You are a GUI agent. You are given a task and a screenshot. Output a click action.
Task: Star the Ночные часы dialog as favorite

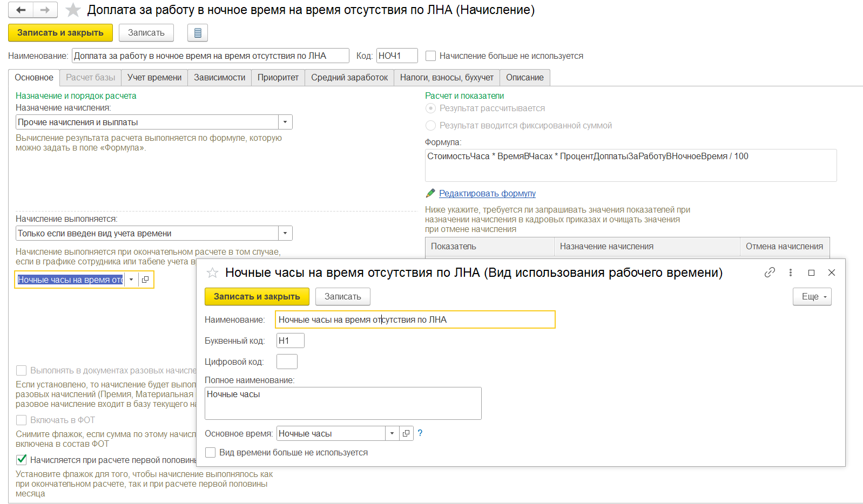tap(213, 273)
